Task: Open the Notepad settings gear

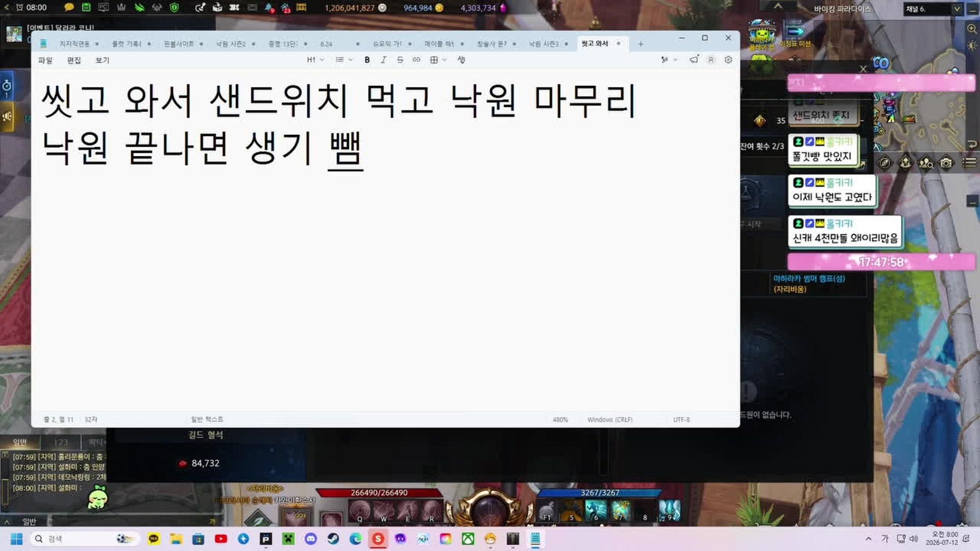Action: click(728, 60)
